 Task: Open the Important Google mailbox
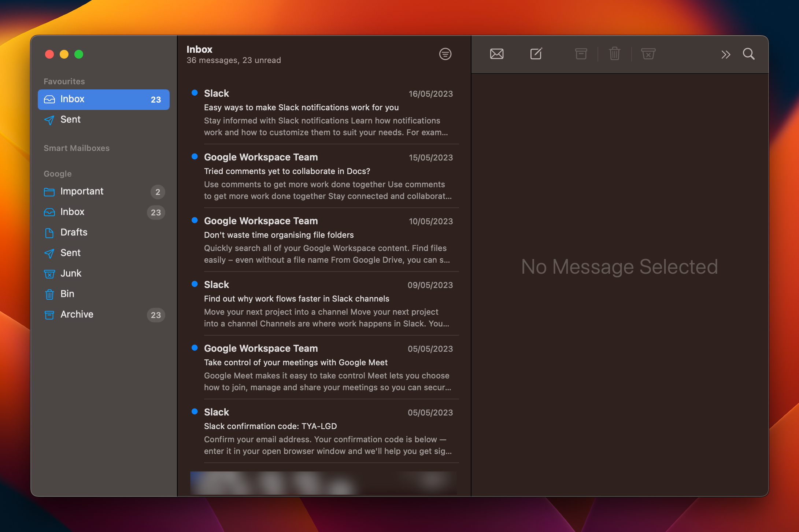(82, 191)
